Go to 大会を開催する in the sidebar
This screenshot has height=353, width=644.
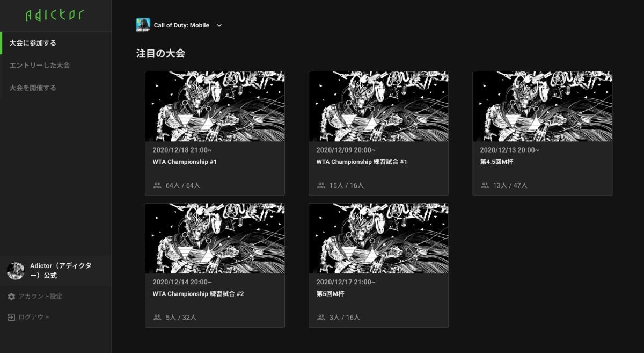coord(56,88)
